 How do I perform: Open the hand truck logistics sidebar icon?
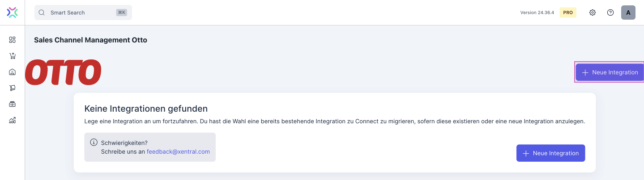coord(13,88)
